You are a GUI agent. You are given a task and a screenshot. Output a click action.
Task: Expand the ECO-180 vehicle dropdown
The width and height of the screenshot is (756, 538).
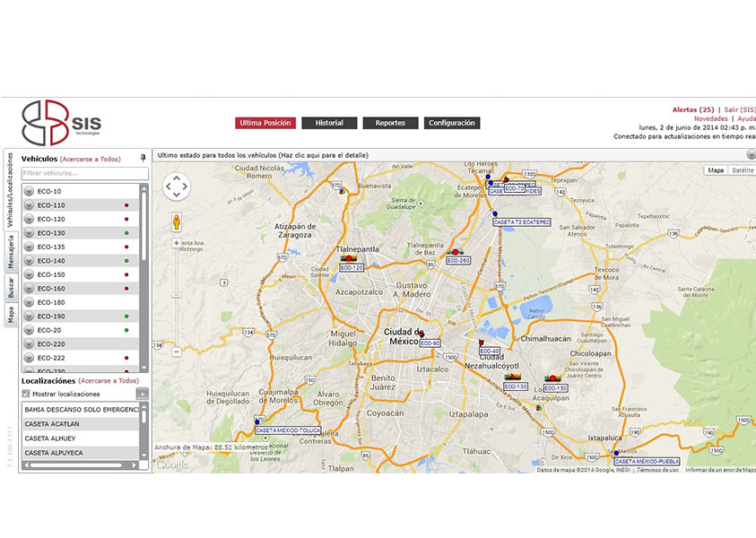29,303
